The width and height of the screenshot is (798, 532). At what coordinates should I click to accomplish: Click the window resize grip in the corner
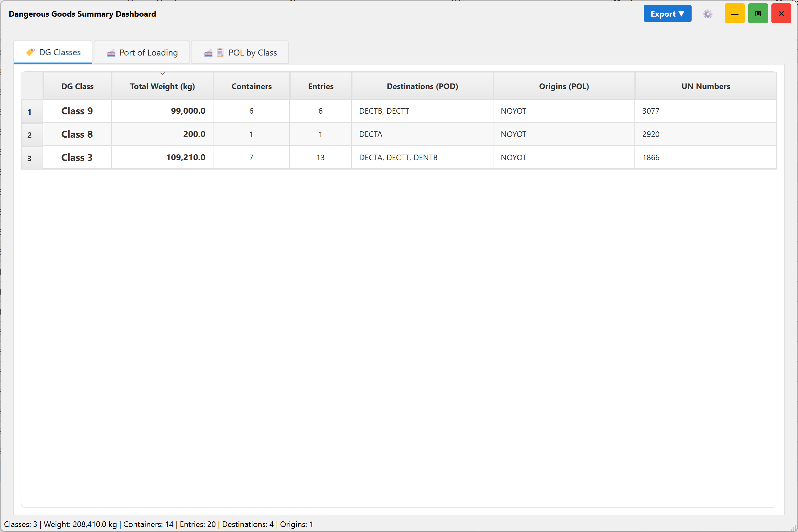click(x=794, y=528)
